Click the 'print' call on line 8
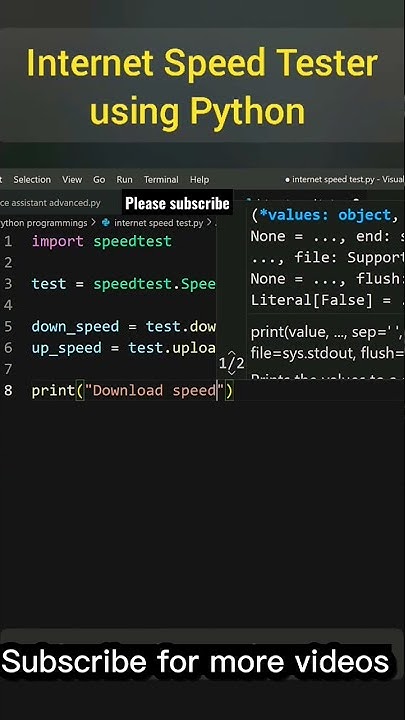 point(53,390)
